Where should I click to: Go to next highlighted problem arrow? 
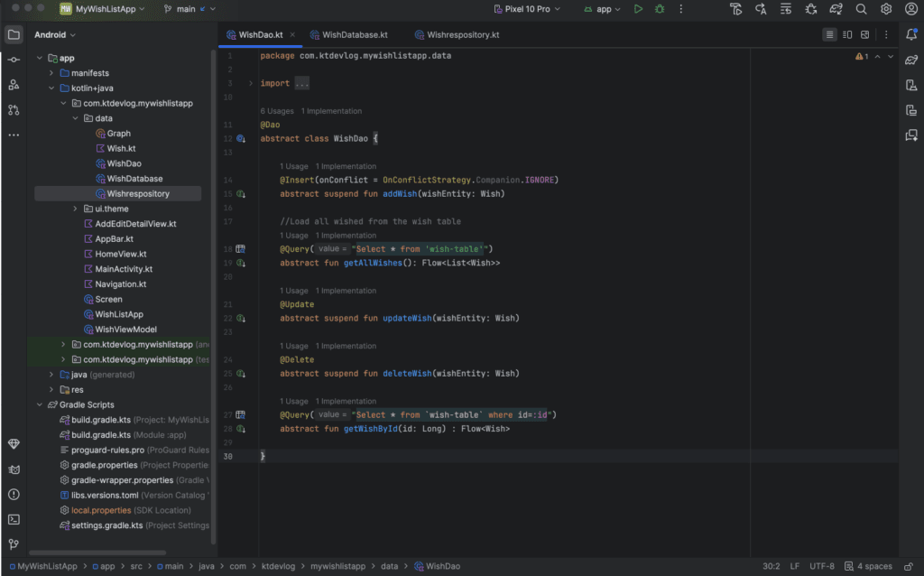pyautogui.click(x=891, y=57)
